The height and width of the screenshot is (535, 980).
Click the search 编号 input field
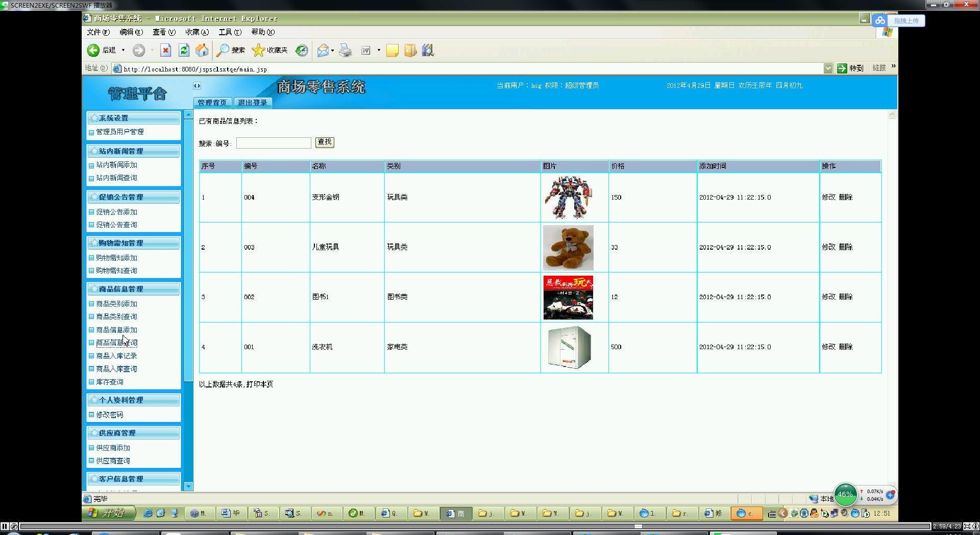point(274,143)
